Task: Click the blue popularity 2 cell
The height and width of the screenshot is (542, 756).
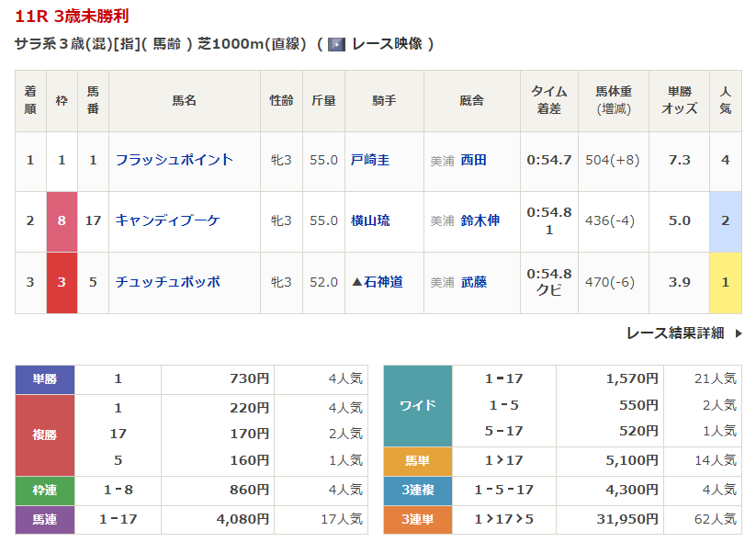Action: 725,221
